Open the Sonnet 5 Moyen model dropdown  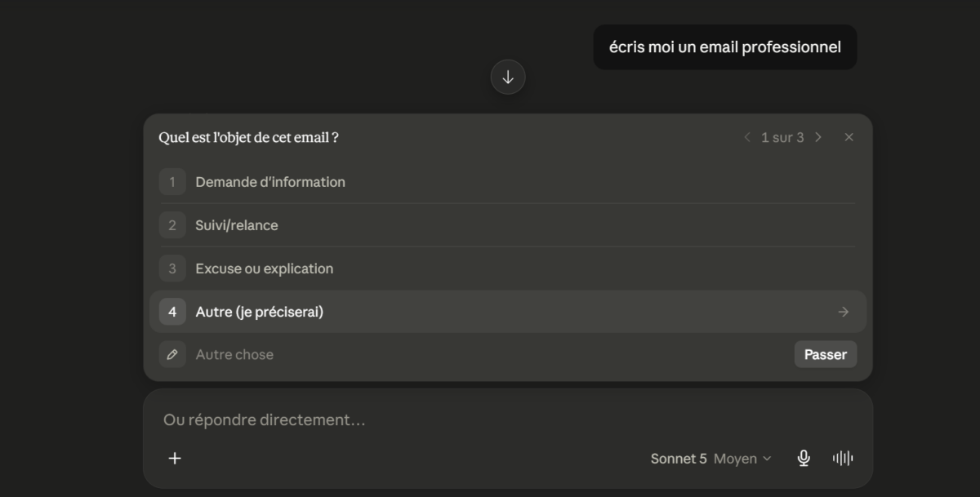[x=710, y=459]
